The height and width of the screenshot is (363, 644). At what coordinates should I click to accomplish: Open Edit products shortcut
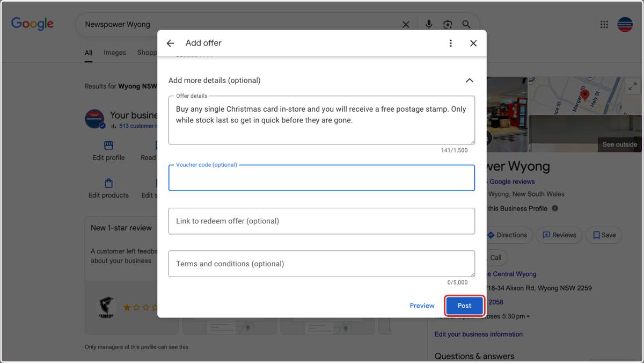(x=108, y=188)
